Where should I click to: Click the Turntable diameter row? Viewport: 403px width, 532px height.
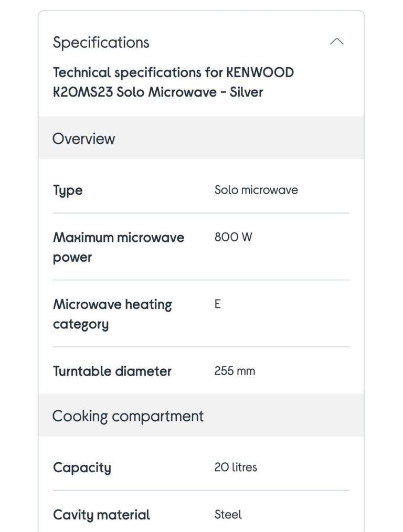[201, 370]
